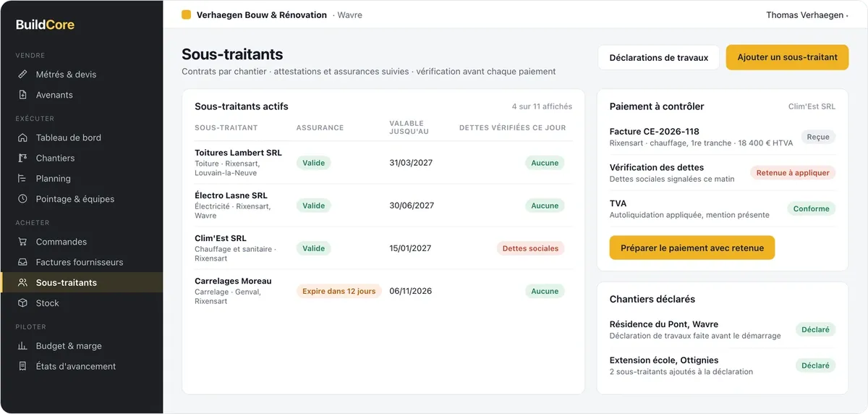Screen dimensions: 868x414
Task: Click Préparer le paiement avec retenue
Action: (x=692, y=248)
